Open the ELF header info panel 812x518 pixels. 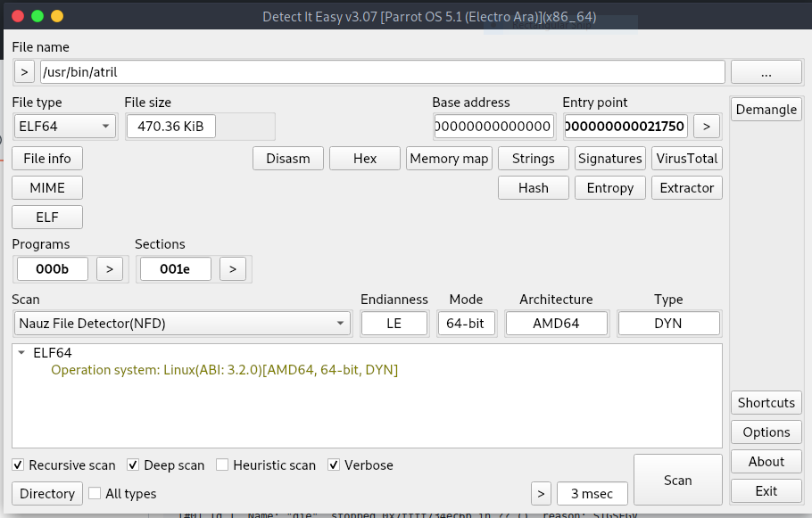coord(46,217)
